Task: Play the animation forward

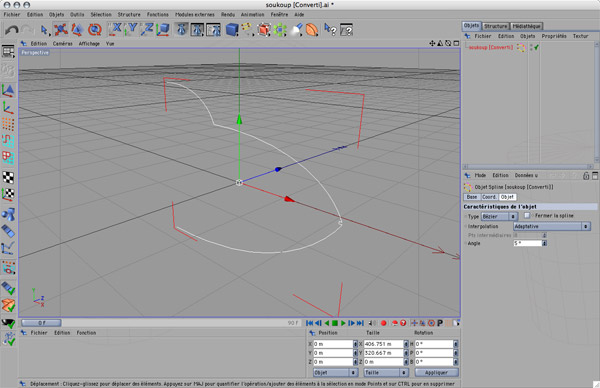Action: pyautogui.click(x=343, y=323)
